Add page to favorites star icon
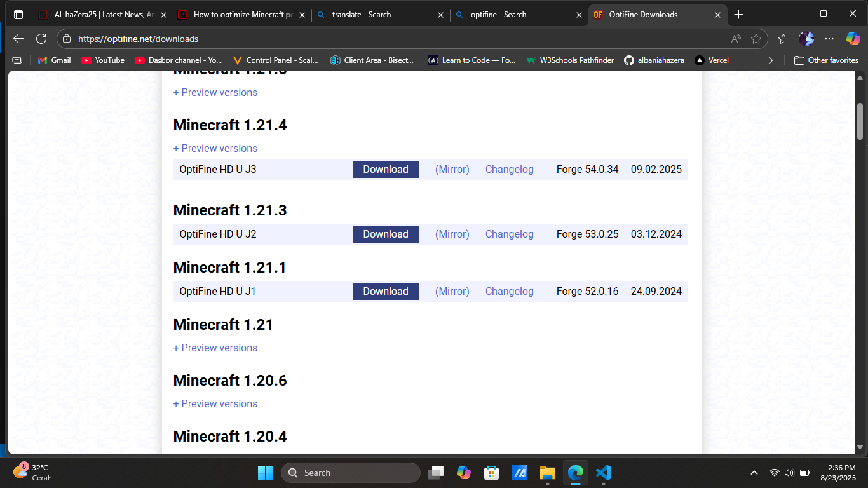This screenshot has height=488, width=868. 756,39
